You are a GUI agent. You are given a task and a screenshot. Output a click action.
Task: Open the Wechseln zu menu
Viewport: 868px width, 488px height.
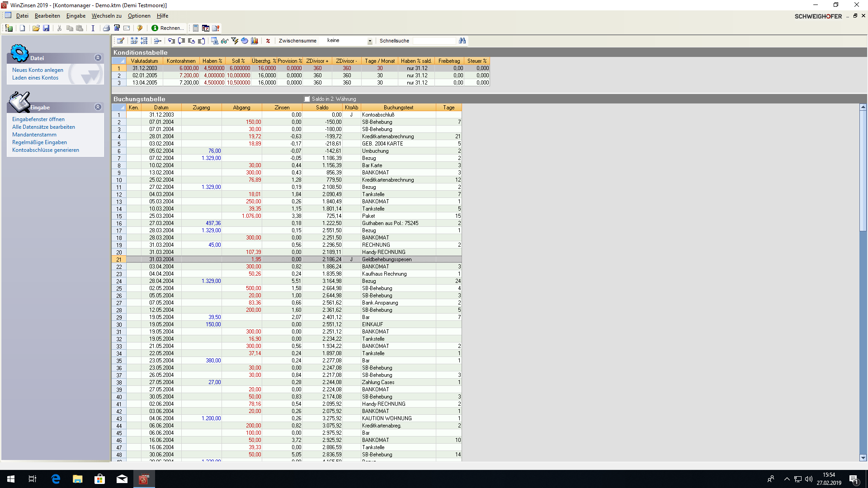tap(107, 16)
